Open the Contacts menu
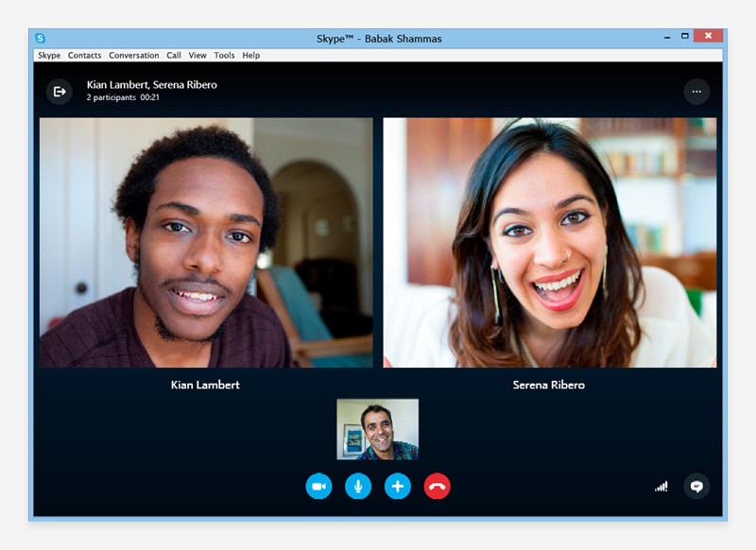 click(x=84, y=56)
